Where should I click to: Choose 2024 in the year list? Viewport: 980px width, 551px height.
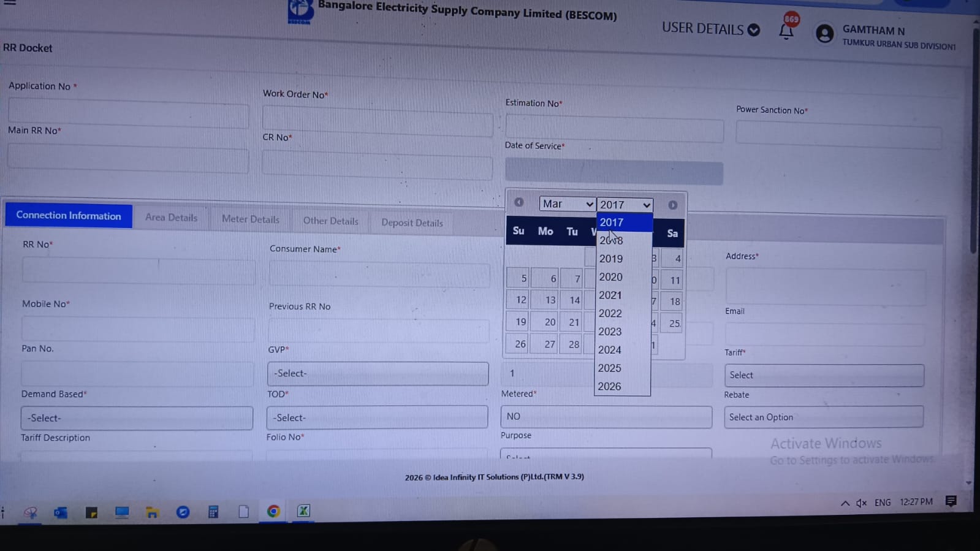coord(623,350)
